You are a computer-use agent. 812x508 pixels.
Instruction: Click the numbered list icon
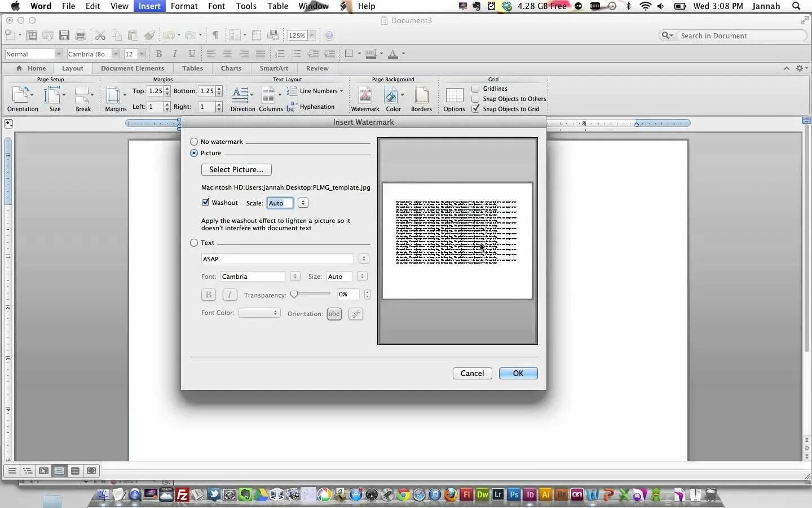point(280,54)
